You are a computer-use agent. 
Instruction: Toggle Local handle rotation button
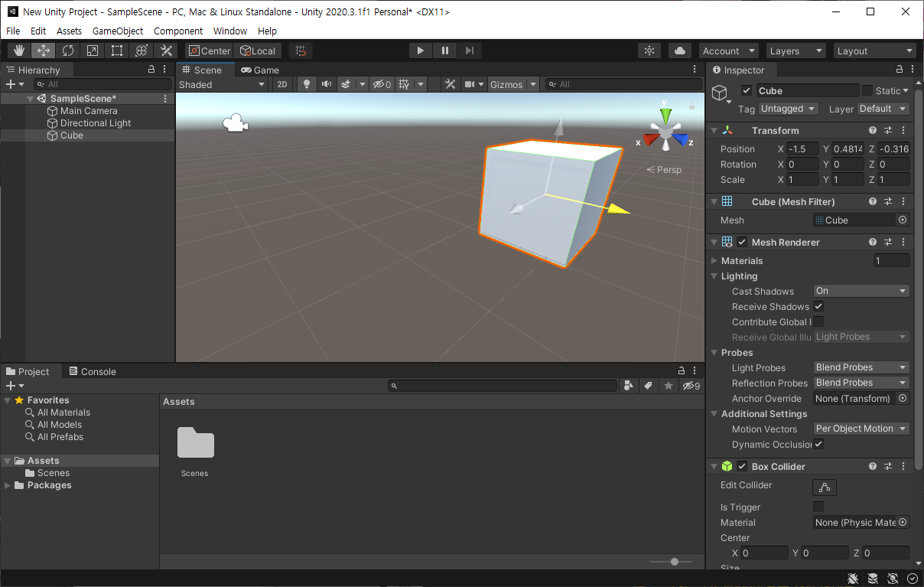pos(258,51)
